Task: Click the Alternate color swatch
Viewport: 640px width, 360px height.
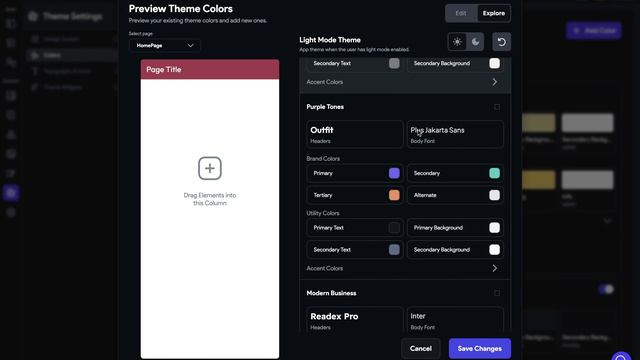Action: click(494, 195)
